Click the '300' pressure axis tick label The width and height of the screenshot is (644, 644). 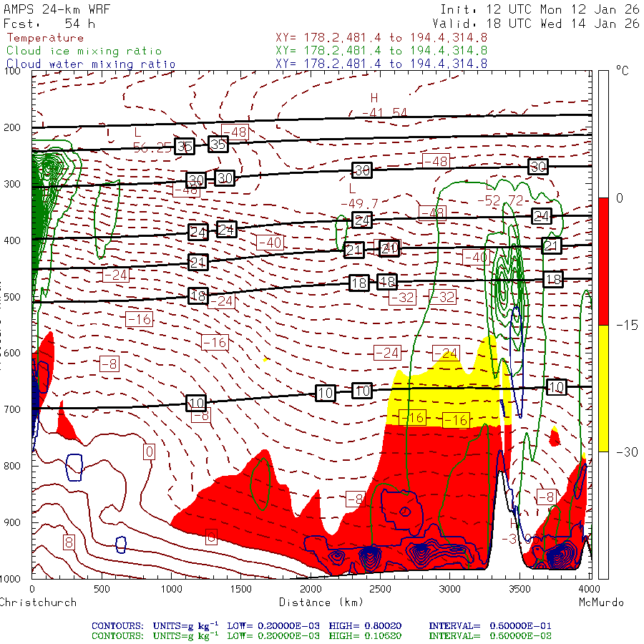[x=12, y=184]
